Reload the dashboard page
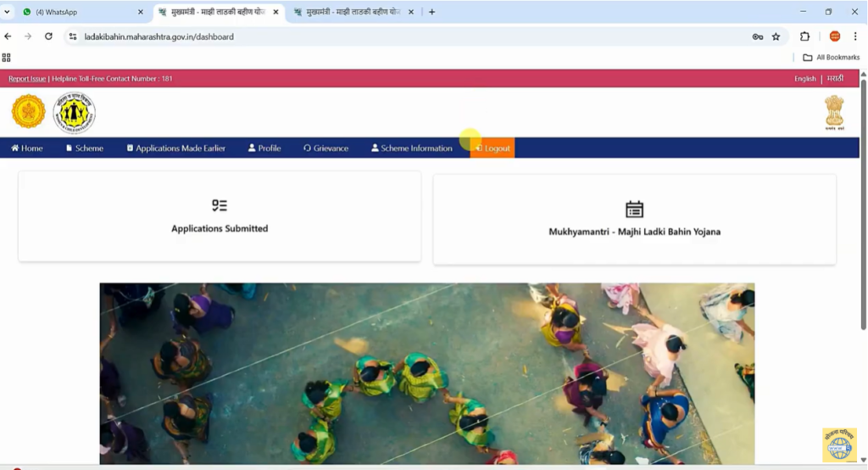 pyautogui.click(x=48, y=36)
